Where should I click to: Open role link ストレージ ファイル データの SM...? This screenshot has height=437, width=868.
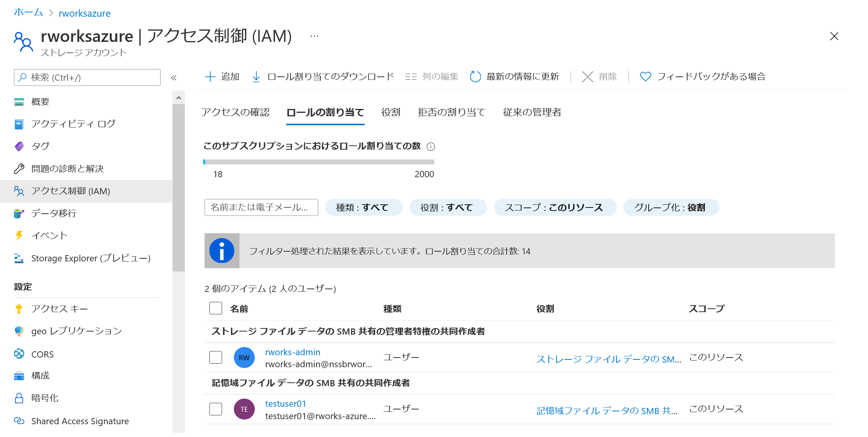609,359
